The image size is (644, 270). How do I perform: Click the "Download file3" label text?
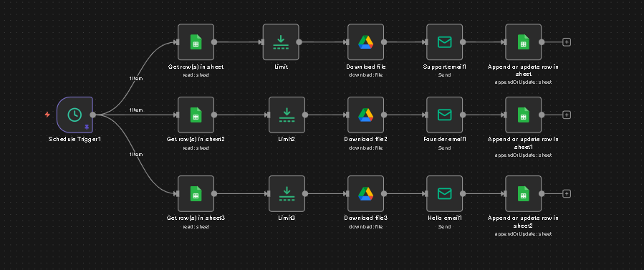pyautogui.click(x=365, y=218)
